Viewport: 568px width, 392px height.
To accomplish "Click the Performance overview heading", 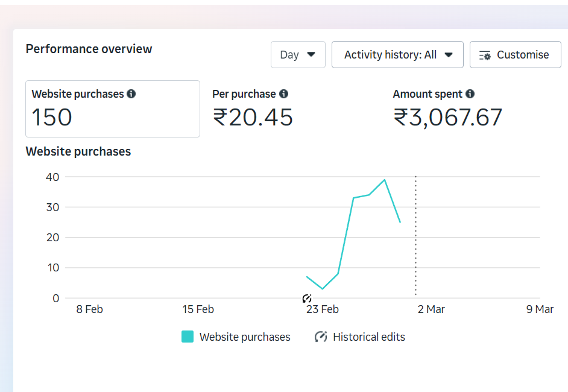I will coord(89,49).
